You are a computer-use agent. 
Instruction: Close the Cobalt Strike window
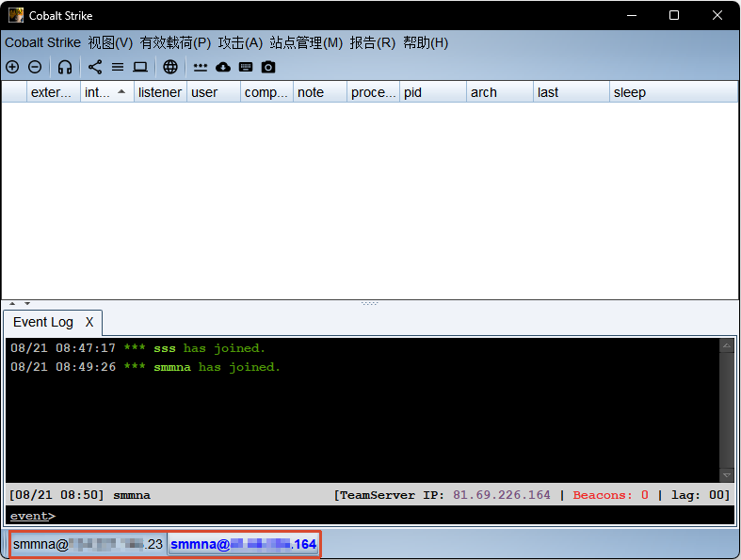tap(717, 15)
